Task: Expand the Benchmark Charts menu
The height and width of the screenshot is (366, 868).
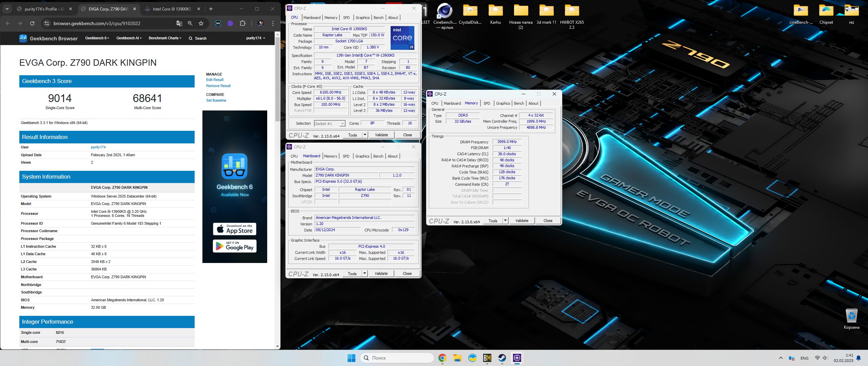Action: pyautogui.click(x=165, y=38)
